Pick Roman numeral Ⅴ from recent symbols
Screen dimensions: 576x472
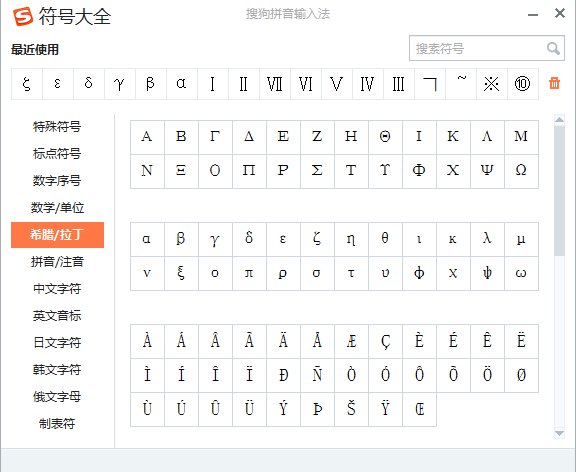[x=337, y=84]
